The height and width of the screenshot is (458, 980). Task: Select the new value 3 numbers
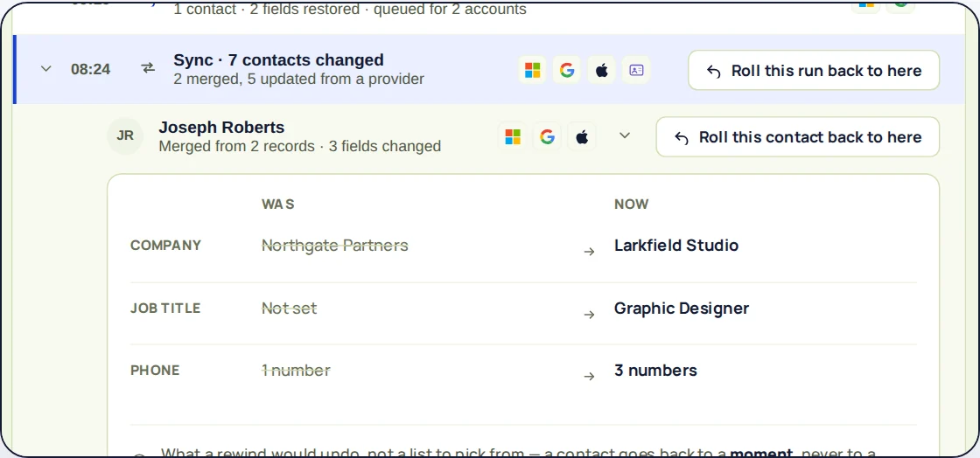655,370
